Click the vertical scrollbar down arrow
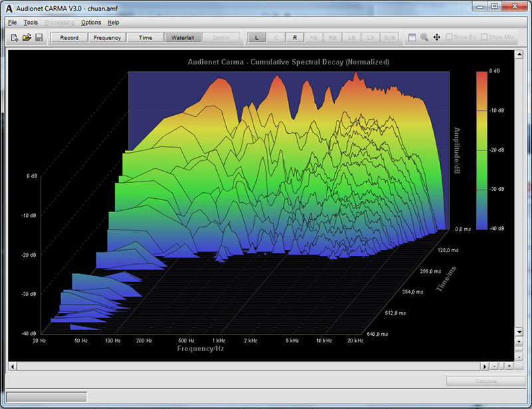Viewport: 532px width, 409px height. [519, 332]
